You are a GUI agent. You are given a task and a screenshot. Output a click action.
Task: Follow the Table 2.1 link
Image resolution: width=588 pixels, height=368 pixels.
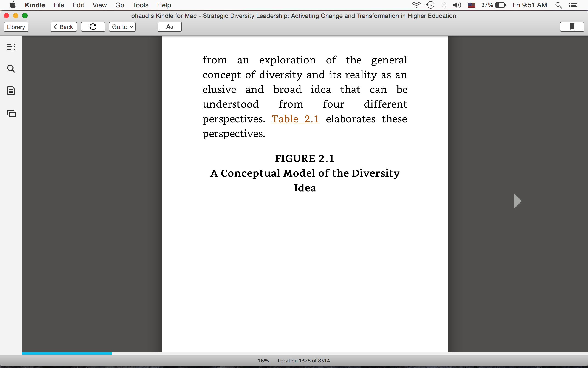(295, 119)
